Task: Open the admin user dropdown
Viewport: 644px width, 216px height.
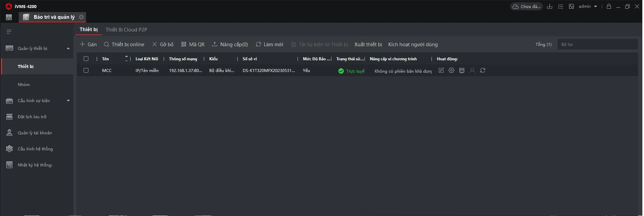Action: click(588, 6)
